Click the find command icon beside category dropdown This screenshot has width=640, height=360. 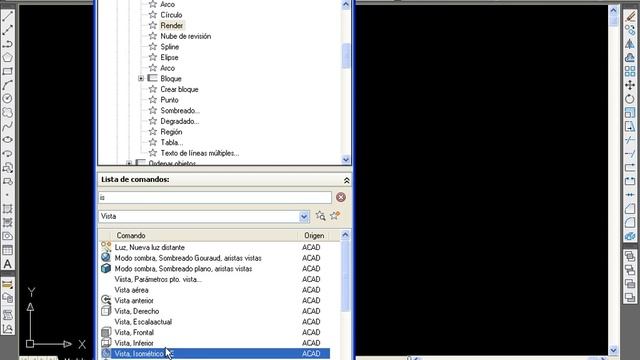click(320, 216)
